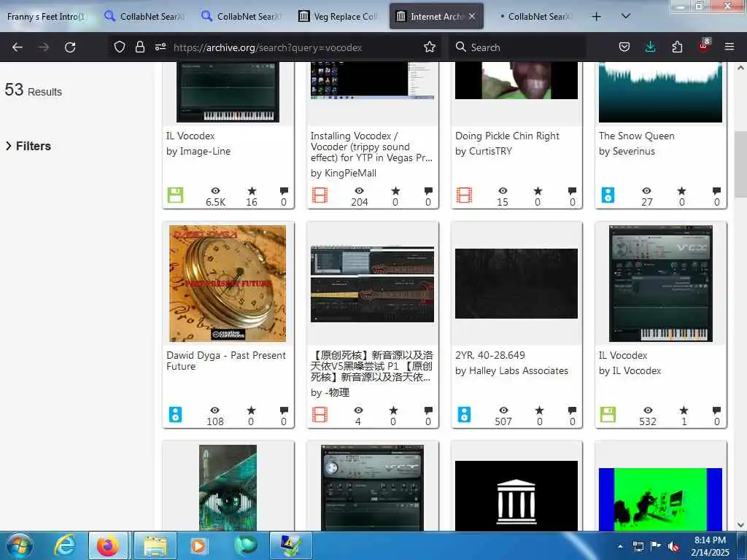
Task: Show hidden system tray icons arrow
Action: (620, 546)
